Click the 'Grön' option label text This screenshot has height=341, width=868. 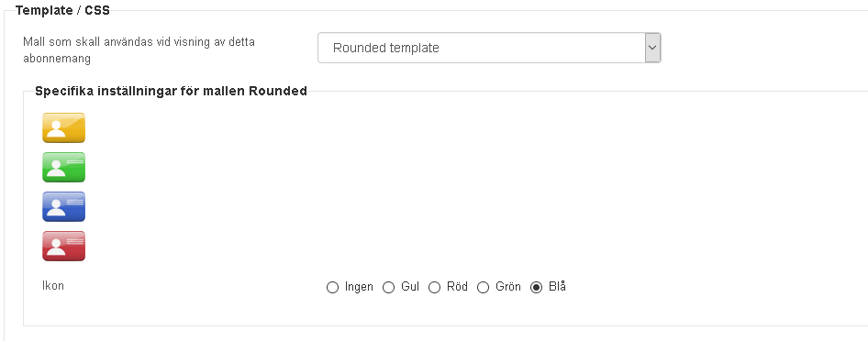coord(508,287)
